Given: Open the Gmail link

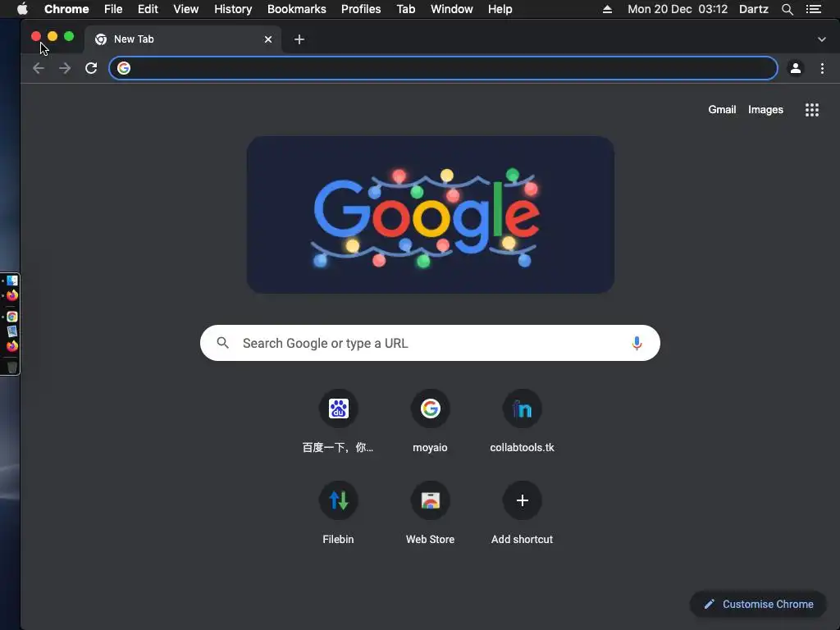Looking at the screenshot, I should 722,109.
